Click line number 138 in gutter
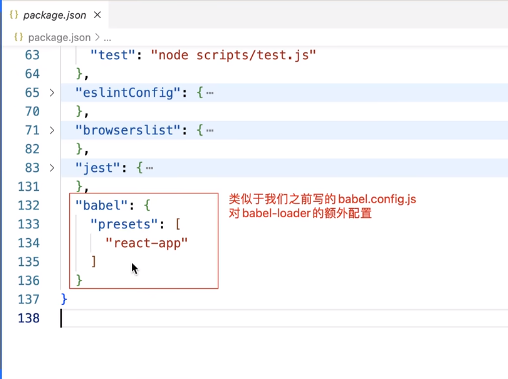Screen dimensions: 508x379 click(x=29, y=318)
